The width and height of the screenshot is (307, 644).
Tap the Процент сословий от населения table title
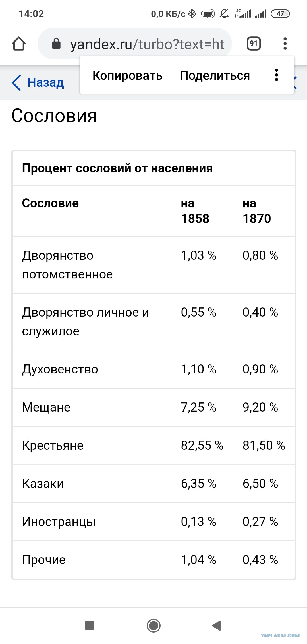click(x=117, y=168)
